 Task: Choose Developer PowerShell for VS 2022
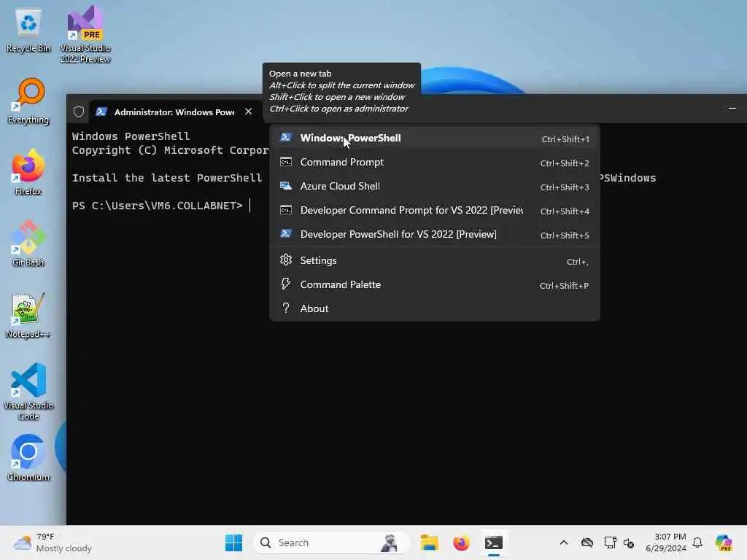point(435,234)
